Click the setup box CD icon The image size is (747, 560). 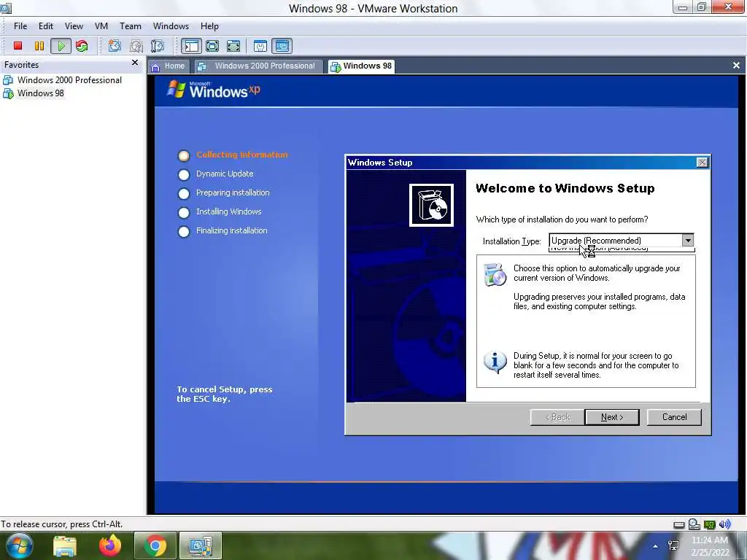point(431,205)
